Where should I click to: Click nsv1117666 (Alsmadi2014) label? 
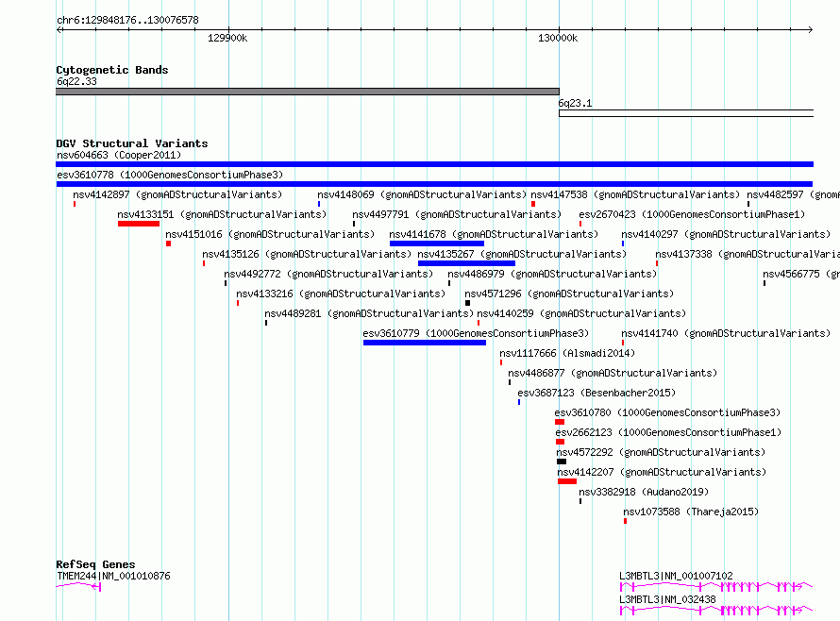(x=567, y=353)
